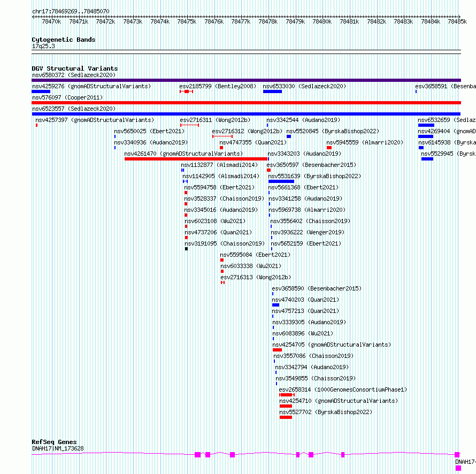Click nsv4257397 (gnomADStructuralVariants) label
The height and width of the screenshot is (474, 476).
pyautogui.click(x=95, y=120)
